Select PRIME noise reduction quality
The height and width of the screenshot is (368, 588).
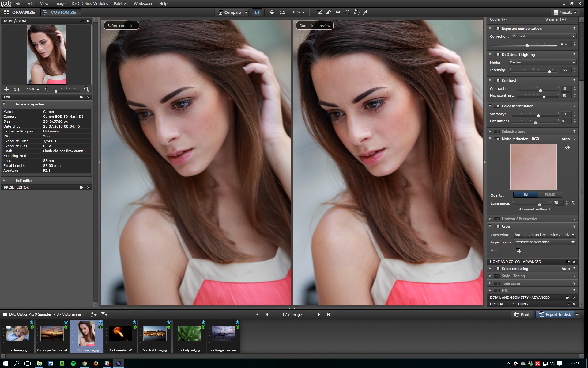550,194
